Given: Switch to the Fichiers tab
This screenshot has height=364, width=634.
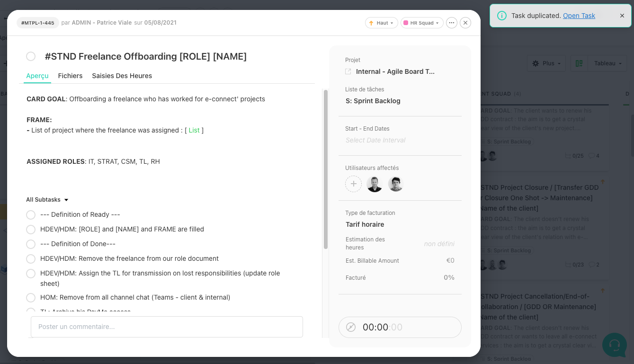Looking at the screenshot, I should (70, 76).
